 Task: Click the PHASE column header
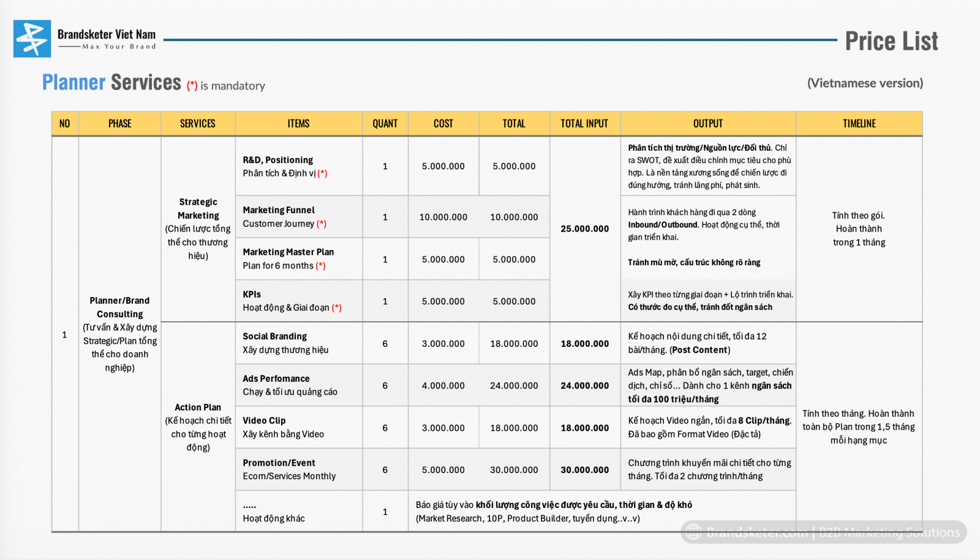tap(119, 124)
